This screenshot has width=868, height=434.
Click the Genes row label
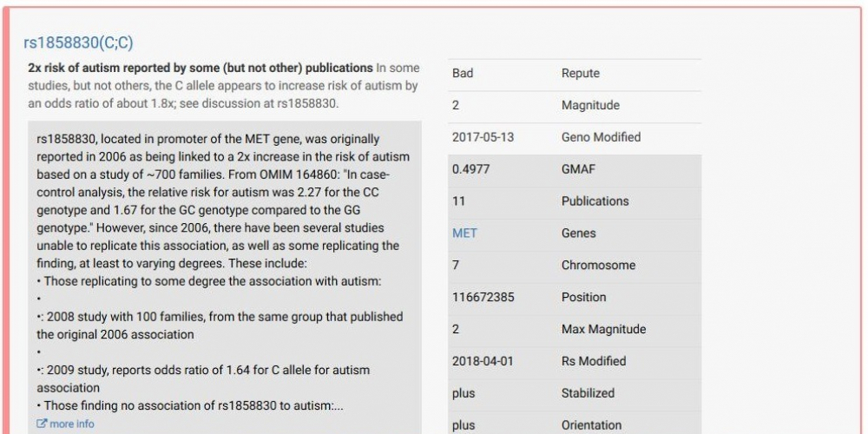(578, 233)
